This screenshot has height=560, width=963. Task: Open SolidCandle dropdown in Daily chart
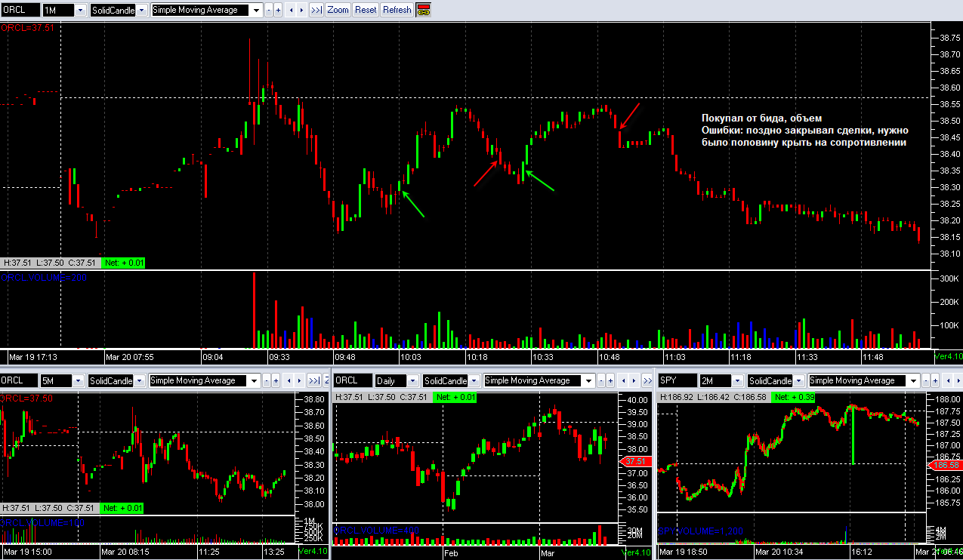(473, 380)
